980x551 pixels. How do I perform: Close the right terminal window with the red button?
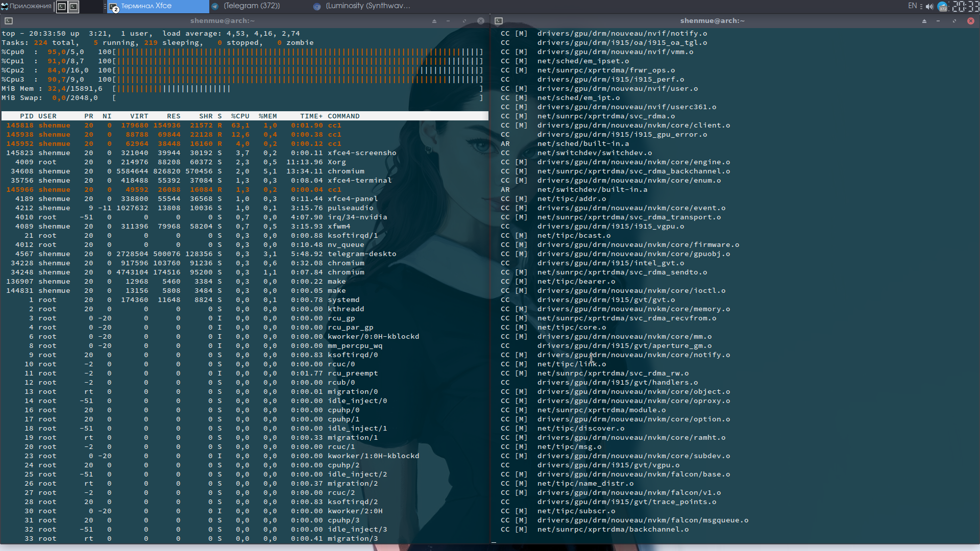click(971, 21)
